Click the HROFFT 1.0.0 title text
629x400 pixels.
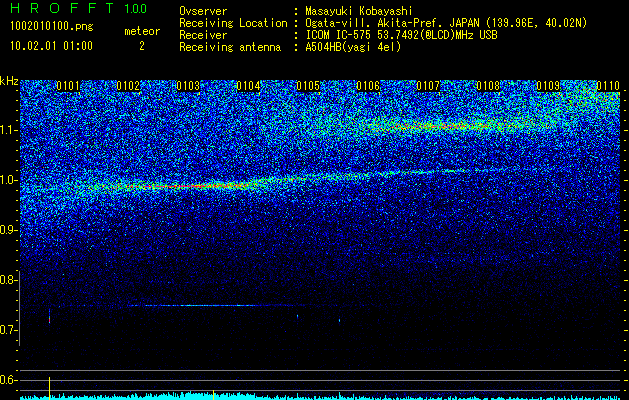tap(79, 8)
